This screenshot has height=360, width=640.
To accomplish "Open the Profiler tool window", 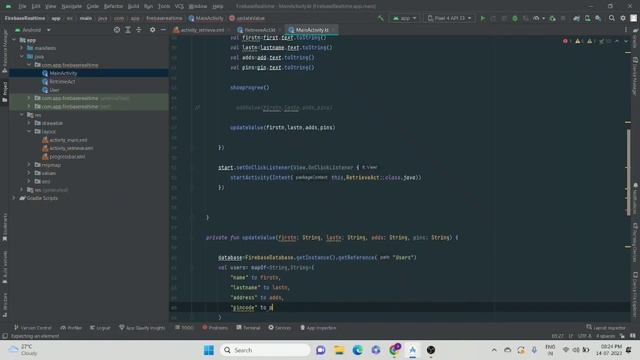I will point(71,328).
